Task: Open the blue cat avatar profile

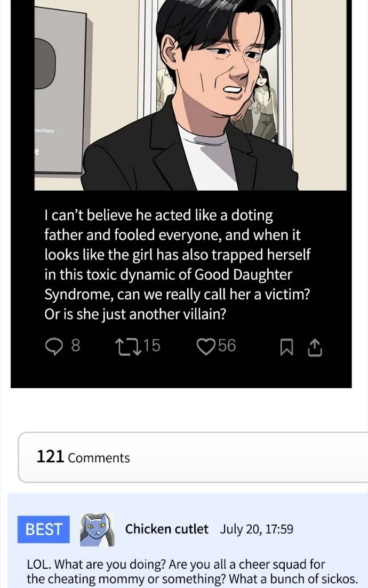Action: tap(97, 529)
